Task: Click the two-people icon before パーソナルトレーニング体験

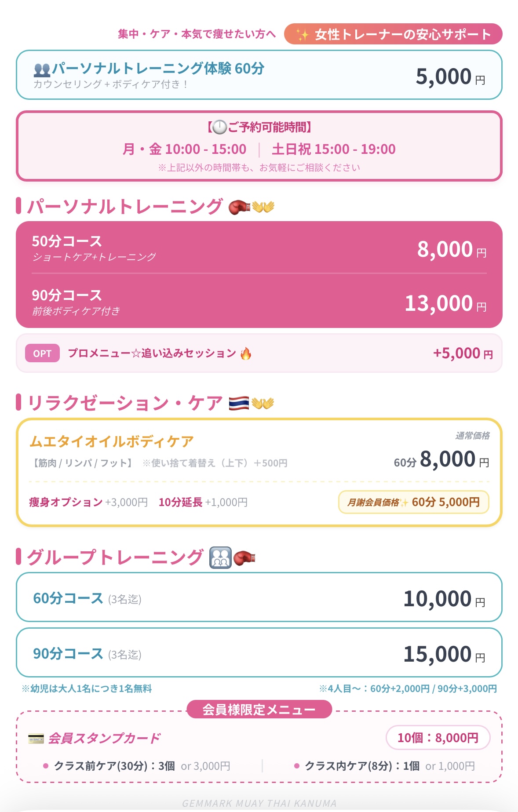Action: pos(42,69)
